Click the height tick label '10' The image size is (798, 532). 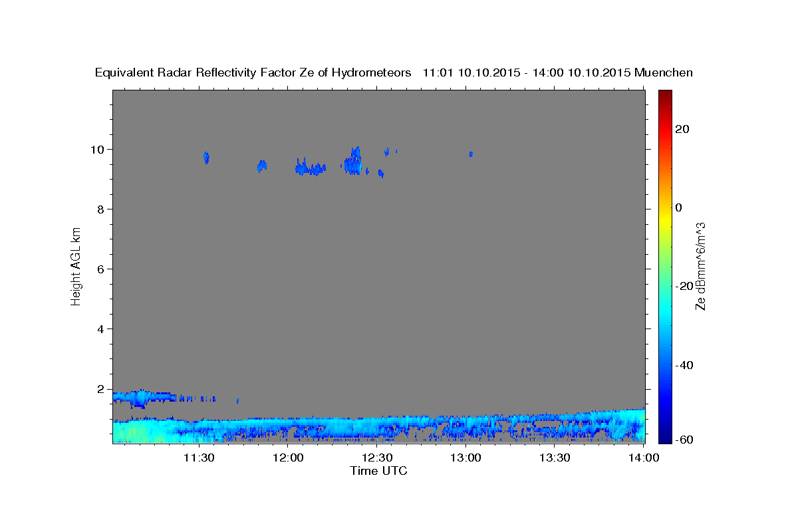pyautogui.click(x=98, y=149)
